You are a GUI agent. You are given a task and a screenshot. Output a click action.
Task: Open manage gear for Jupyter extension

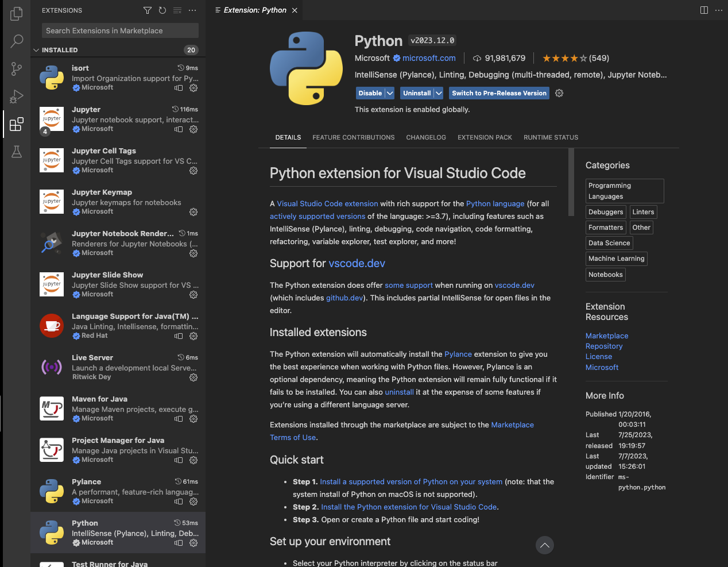193,129
